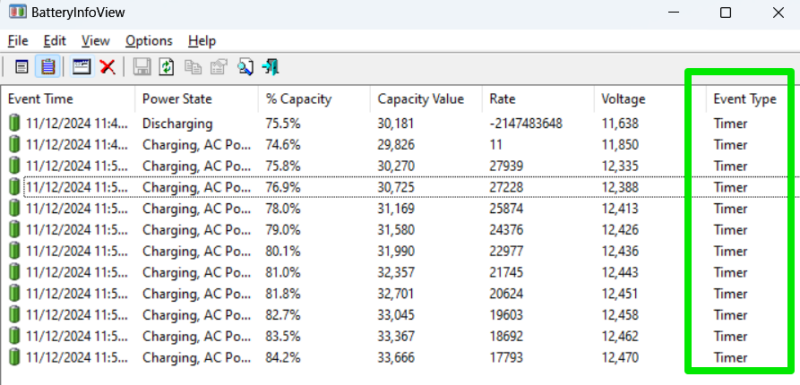Click the rate value 11

click(x=495, y=145)
